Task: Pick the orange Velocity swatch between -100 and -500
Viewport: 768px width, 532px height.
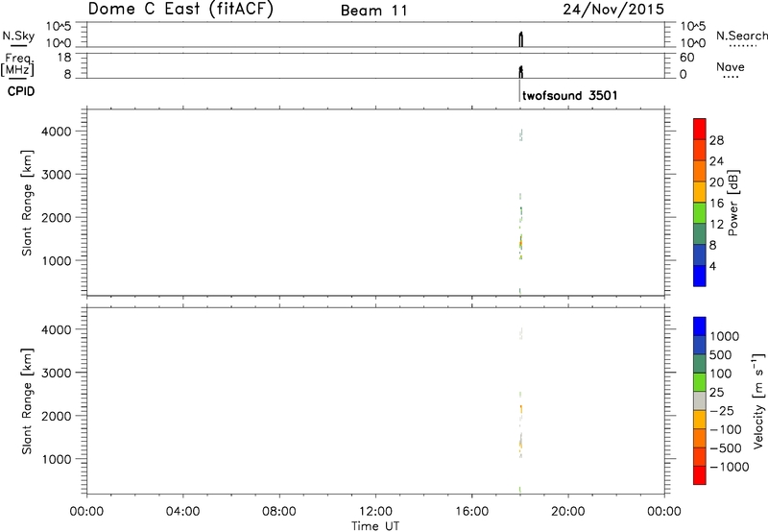Action: [700, 438]
